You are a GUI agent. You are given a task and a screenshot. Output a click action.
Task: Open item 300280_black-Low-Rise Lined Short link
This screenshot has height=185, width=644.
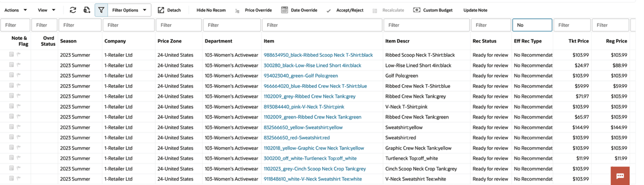coord(312,65)
